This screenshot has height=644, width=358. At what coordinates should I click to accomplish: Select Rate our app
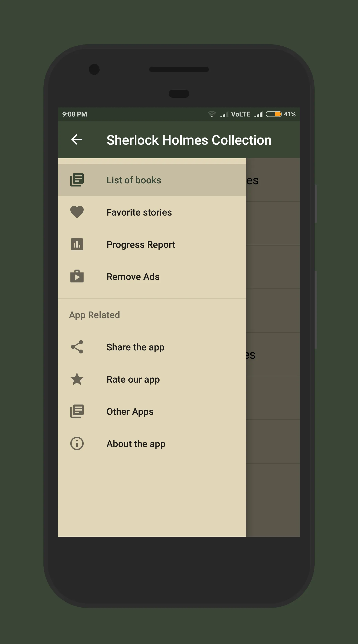pyautogui.click(x=152, y=379)
